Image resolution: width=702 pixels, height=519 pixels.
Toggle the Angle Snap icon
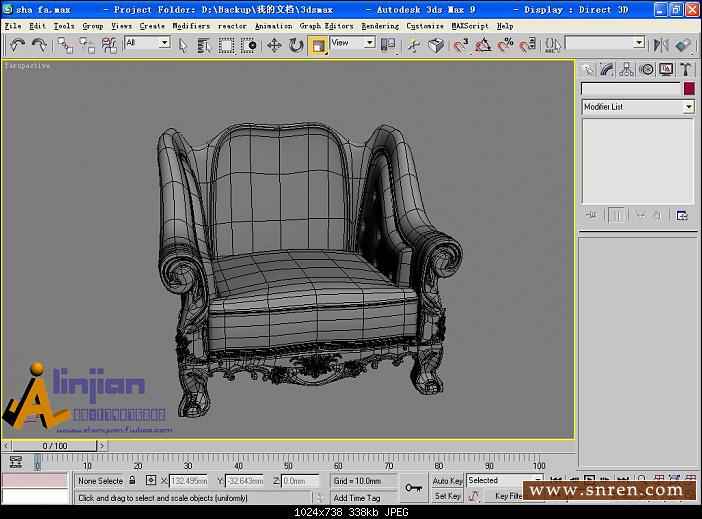coord(483,45)
